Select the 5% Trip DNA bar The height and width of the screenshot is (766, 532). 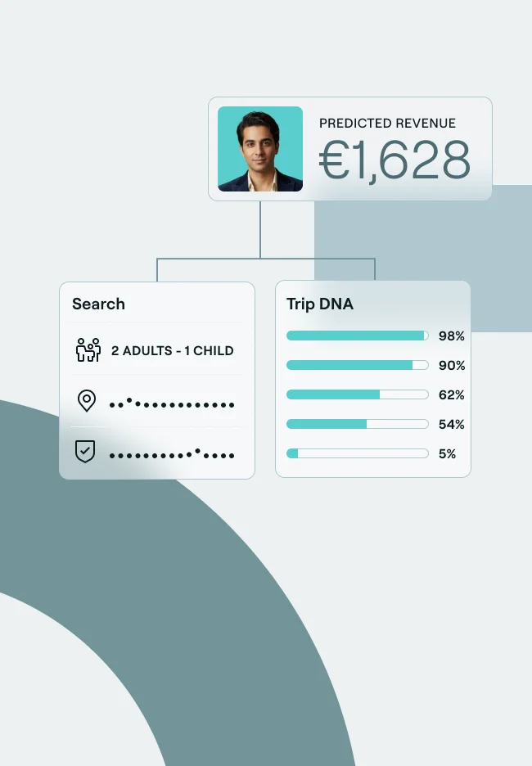point(358,453)
